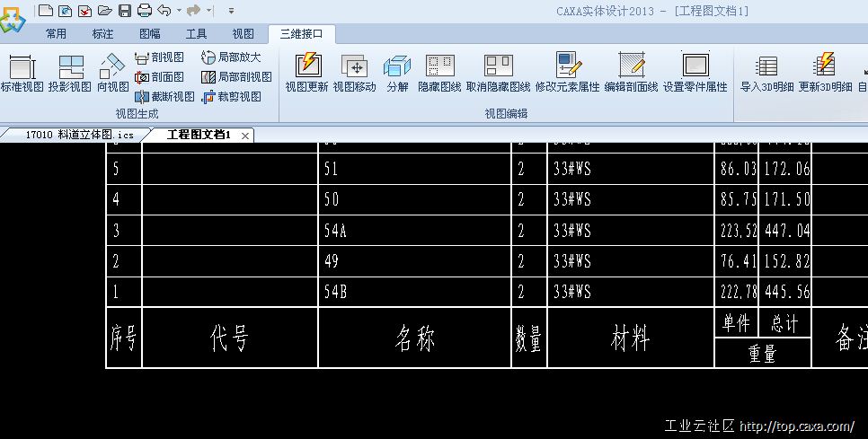The height and width of the screenshot is (439, 868).
Task: Click the total weight value 171.50
Action: pyautogui.click(x=786, y=199)
